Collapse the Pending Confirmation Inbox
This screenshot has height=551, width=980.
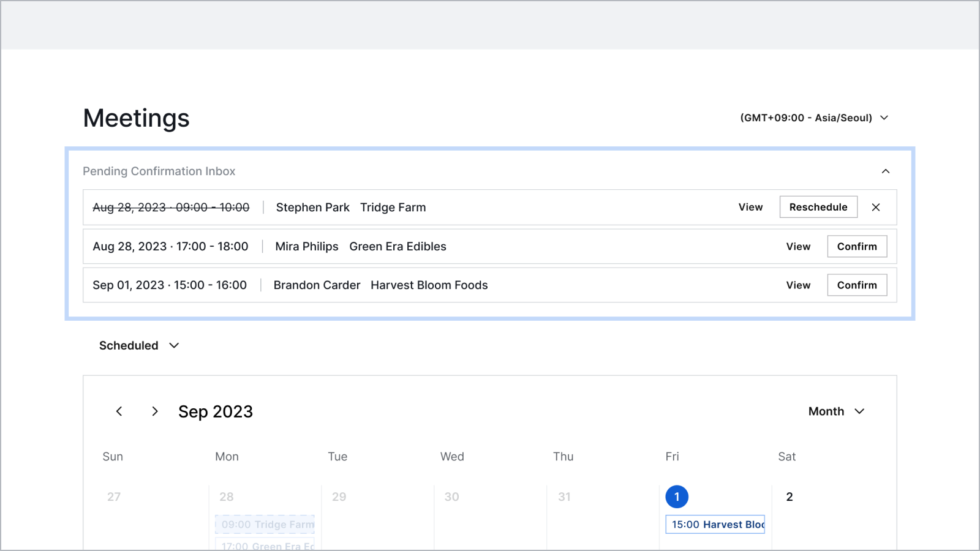point(885,171)
